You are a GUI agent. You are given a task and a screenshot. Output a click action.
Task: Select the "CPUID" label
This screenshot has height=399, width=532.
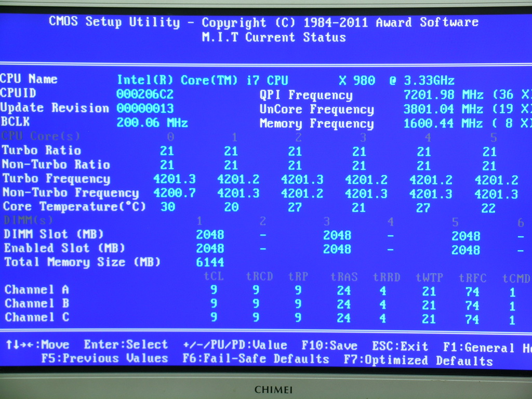coord(18,93)
